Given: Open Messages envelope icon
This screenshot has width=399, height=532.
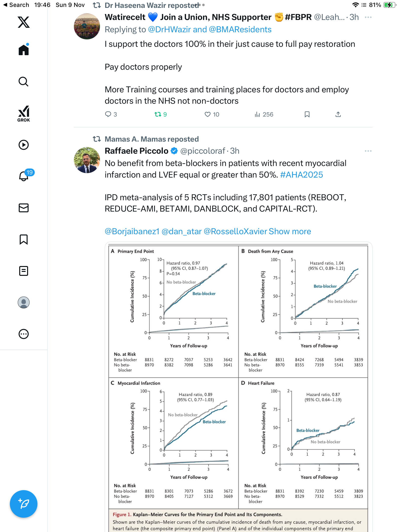Looking at the screenshot, I should click(x=24, y=208).
